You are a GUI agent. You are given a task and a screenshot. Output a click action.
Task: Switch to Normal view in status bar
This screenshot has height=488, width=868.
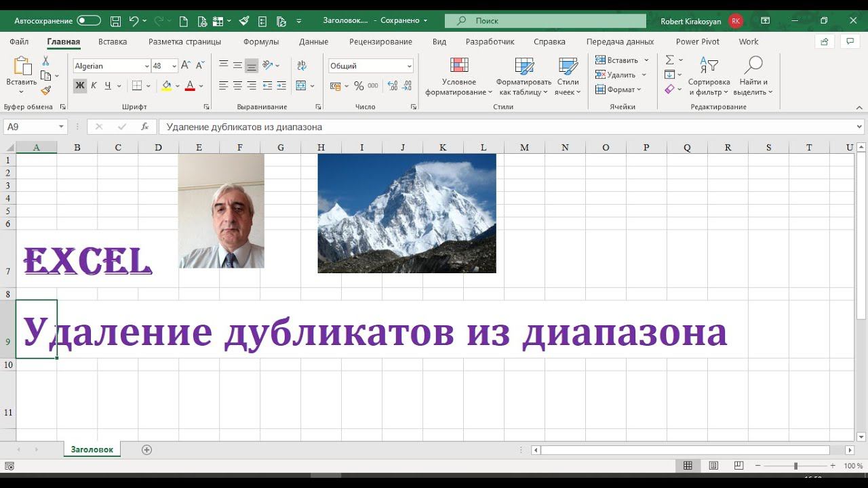click(688, 466)
